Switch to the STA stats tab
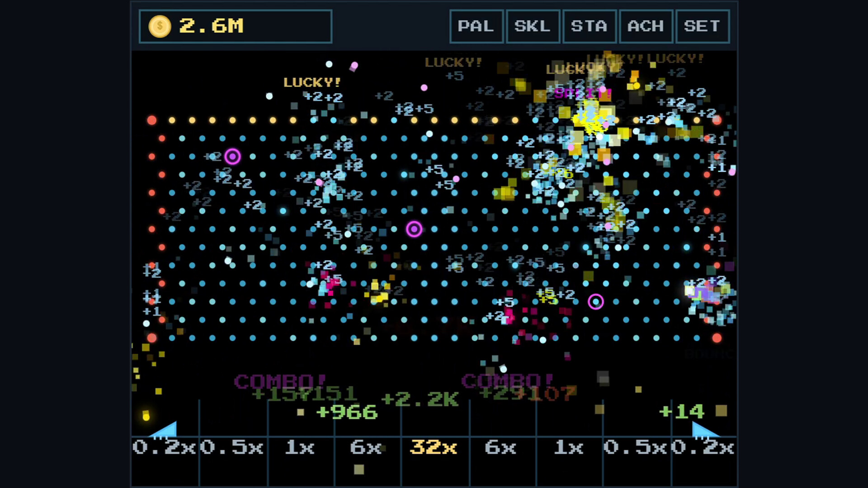 click(590, 26)
